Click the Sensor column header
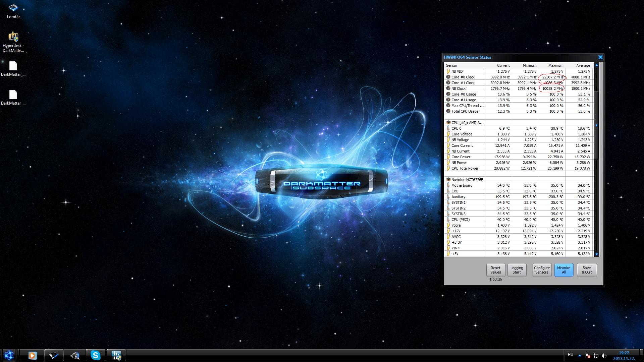The image size is (644, 362). pos(465,65)
